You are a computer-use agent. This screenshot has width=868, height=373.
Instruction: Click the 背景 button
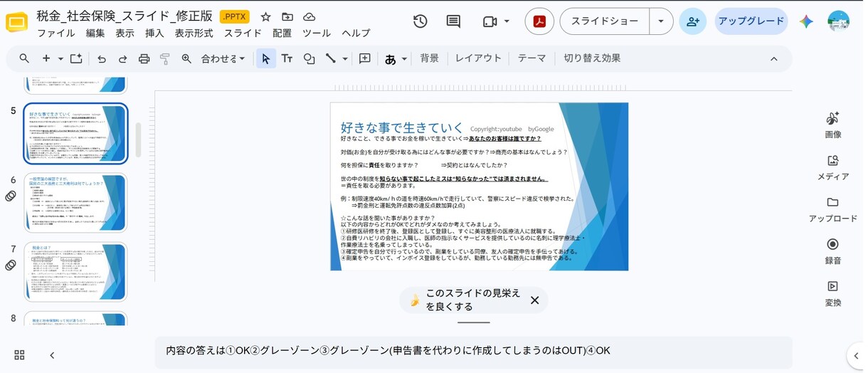pyautogui.click(x=430, y=58)
